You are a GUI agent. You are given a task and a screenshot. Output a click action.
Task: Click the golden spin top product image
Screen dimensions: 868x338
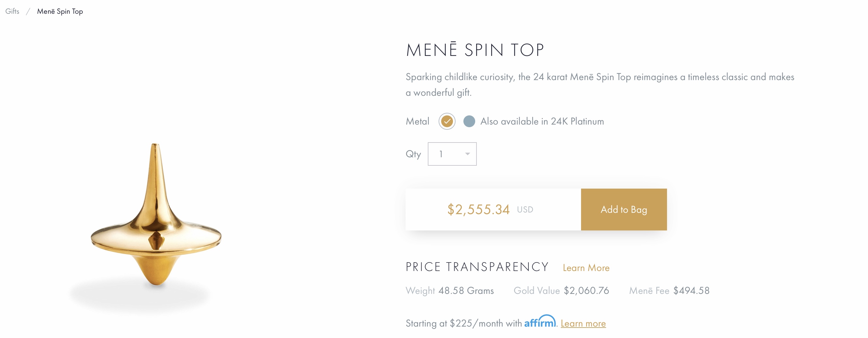[x=156, y=216]
